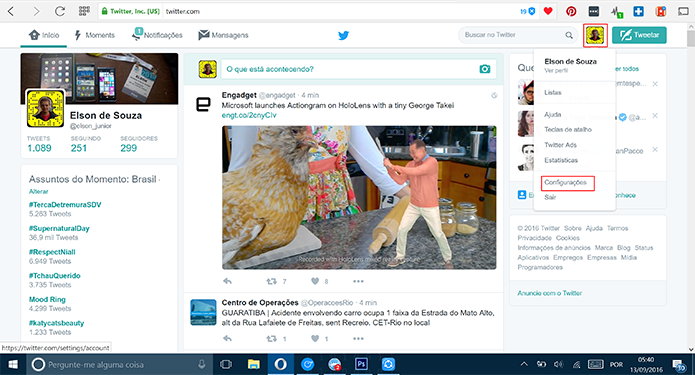Screen dimensions: 695x375
Task: Select Ajuda in the profile dropdown menu
Action: click(x=553, y=114)
